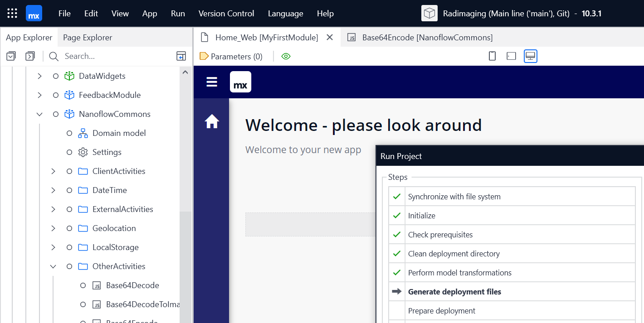Click status circle beside DataWidgets
644x323 pixels.
click(56, 76)
